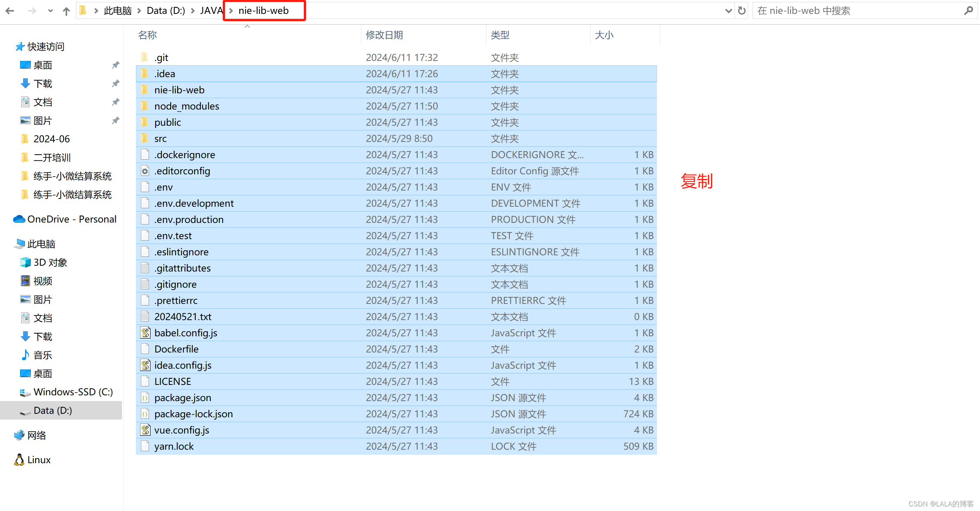This screenshot has height=511, width=980.
Task: Unpin 下载 from quick access pin icon
Action: point(115,83)
